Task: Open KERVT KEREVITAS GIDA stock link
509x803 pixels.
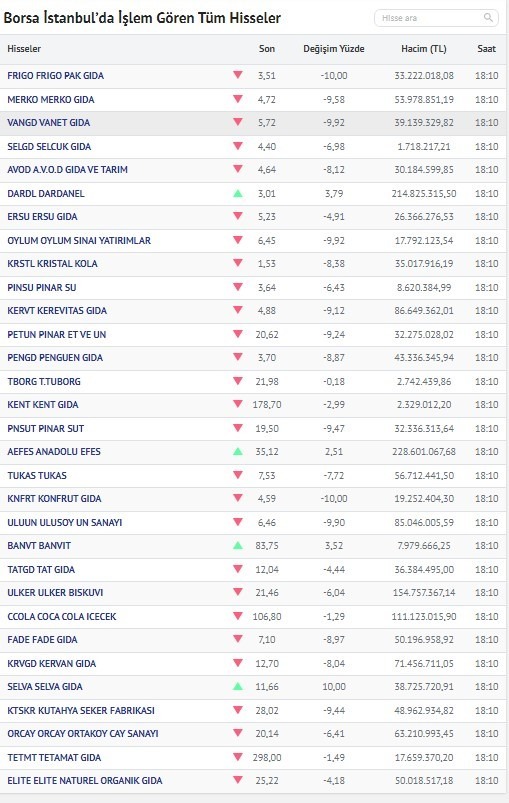Action: coord(57,311)
